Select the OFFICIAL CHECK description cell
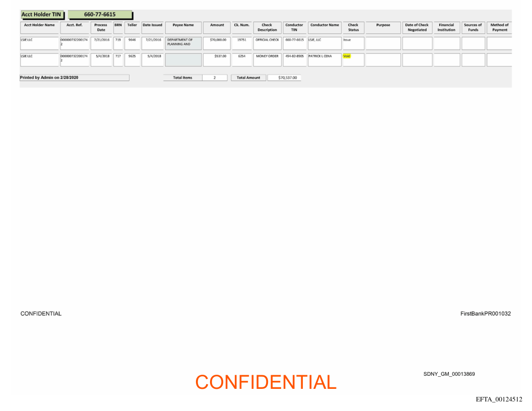This screenshot has width=532, height=411. click(267, 39)
